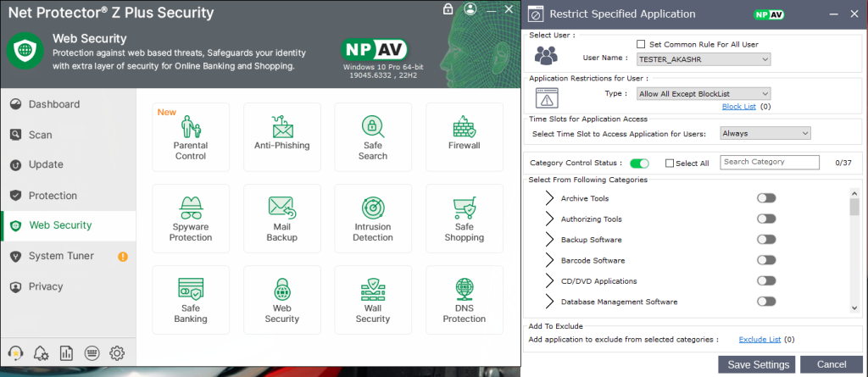This screenshot has height=377, width=868.
Task: Toggle the Category Control Status switch
Action: click(x=639, y=163)
